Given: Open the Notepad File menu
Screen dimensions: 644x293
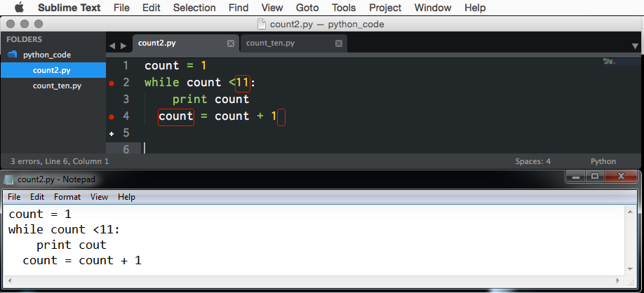Looking at the screenshot, I should click(14, 197).
